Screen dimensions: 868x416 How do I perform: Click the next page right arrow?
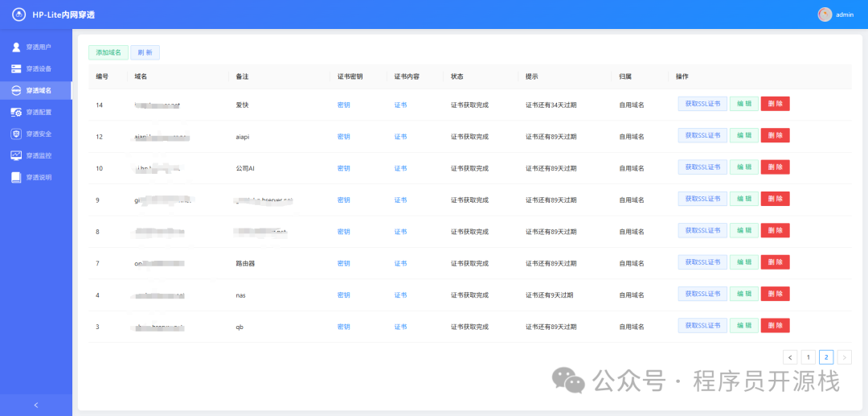pyautogui.click(x=844, y=357)
